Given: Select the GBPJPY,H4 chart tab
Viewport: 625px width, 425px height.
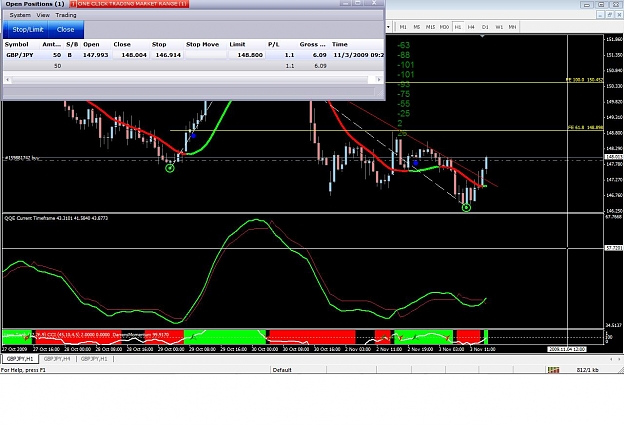Looking at the screenshot, I should coord(57,359).
